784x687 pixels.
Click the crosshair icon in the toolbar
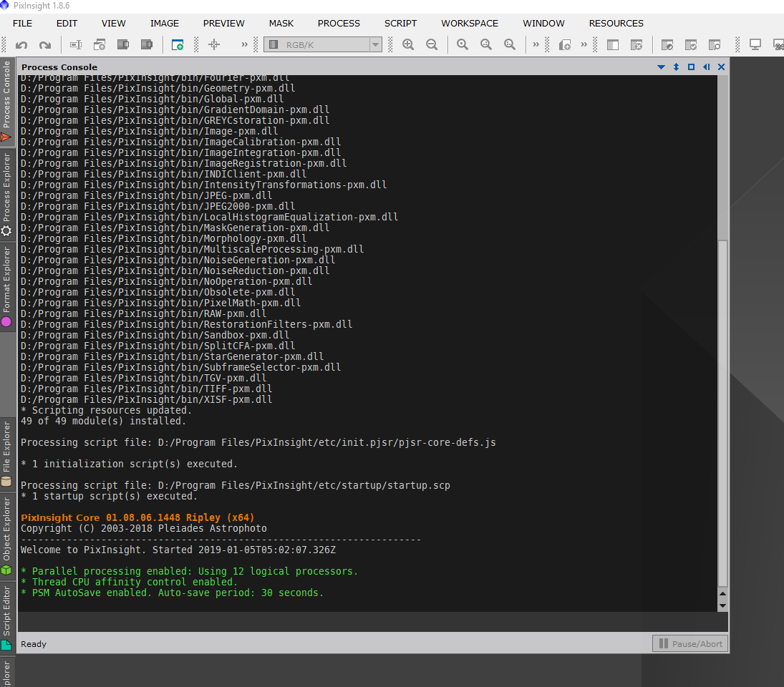pyautogui.click(x=213, y=45)
